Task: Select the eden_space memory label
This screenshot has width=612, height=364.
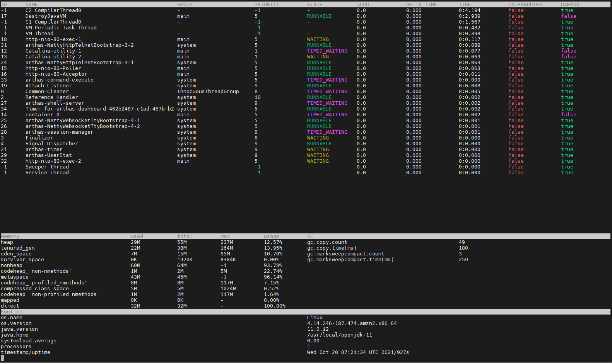Action: [16, 254]
